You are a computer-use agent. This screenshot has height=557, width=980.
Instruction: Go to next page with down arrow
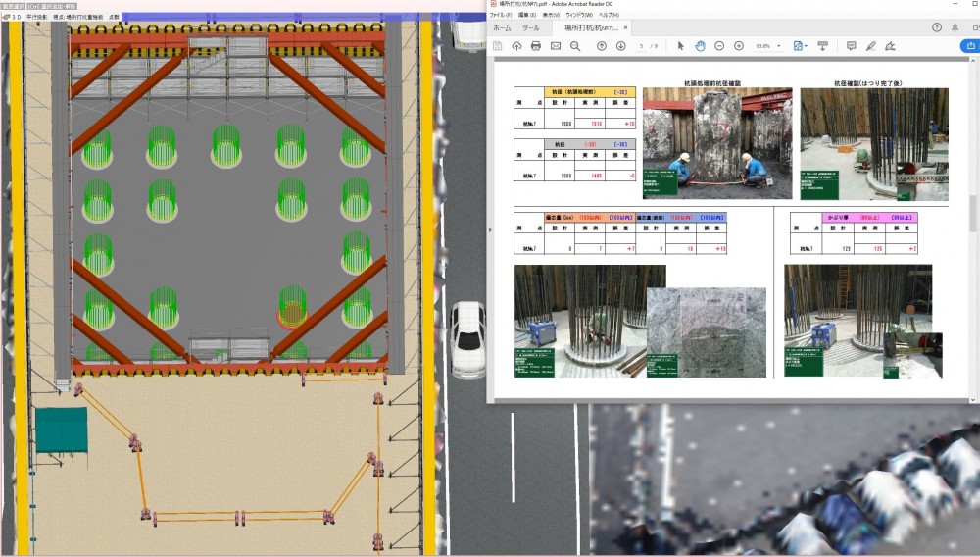[620, 46]
